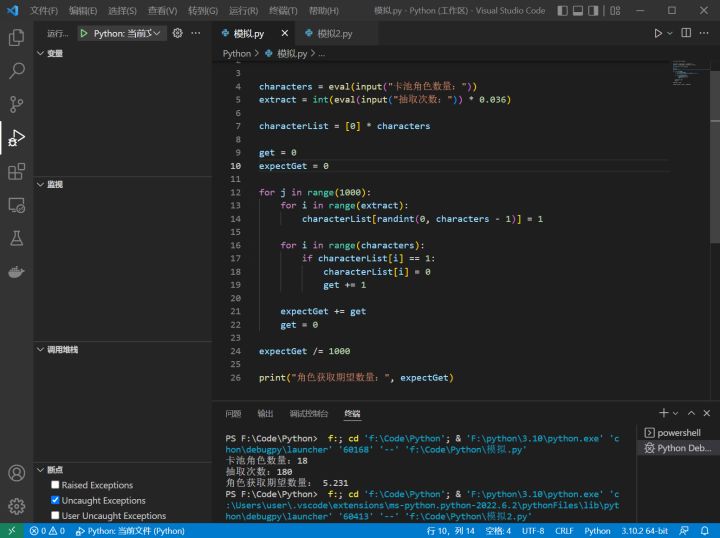
Task: Open launch.json via gear icon
Action: tap(177, 33)
